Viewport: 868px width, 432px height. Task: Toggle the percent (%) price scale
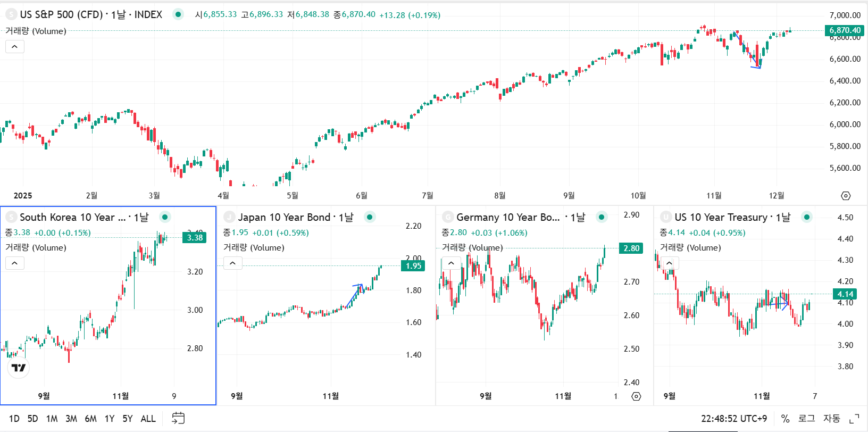coord(785,419)
